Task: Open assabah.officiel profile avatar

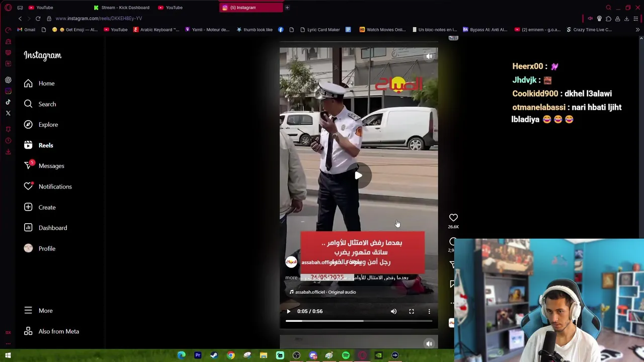Action: (x=291, y=262)
